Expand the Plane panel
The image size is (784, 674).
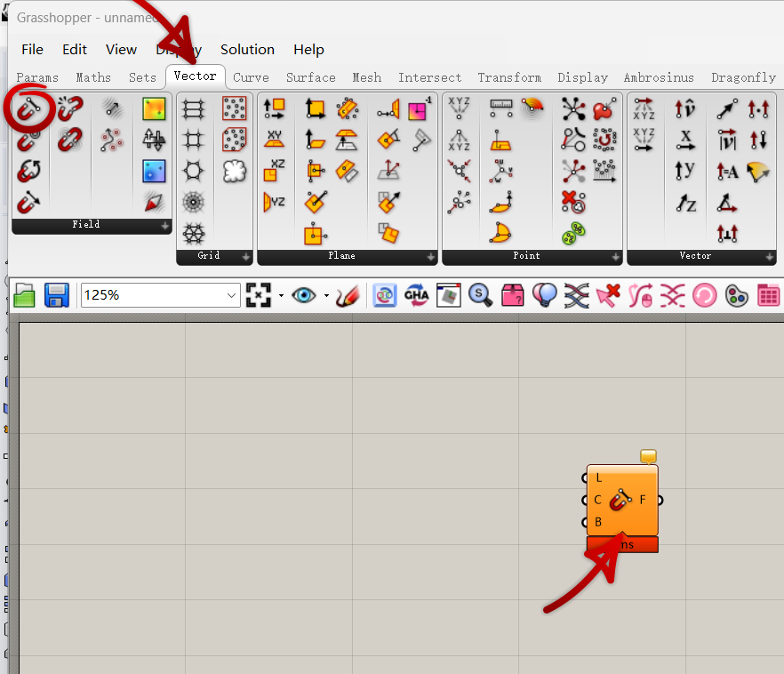pyautogui.click(x=431, y=257)
